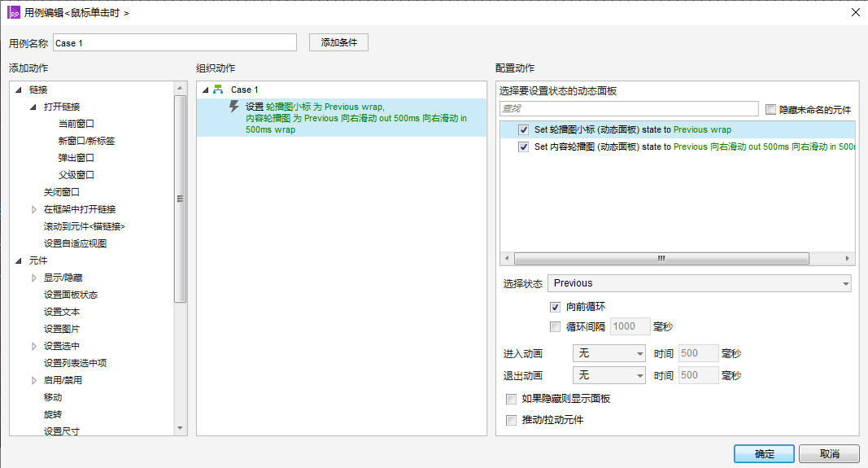Select the 设置 轮播图小标 action entry
The image size is (868, 468).
(342, 118)
